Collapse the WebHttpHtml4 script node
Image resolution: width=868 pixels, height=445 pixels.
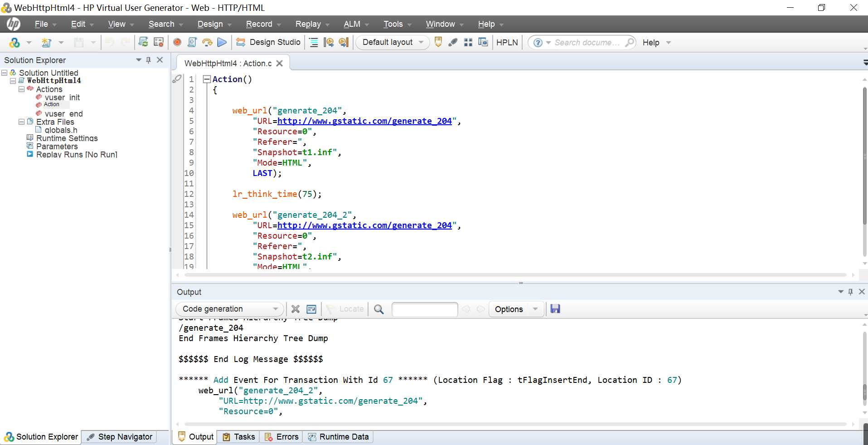13,81
